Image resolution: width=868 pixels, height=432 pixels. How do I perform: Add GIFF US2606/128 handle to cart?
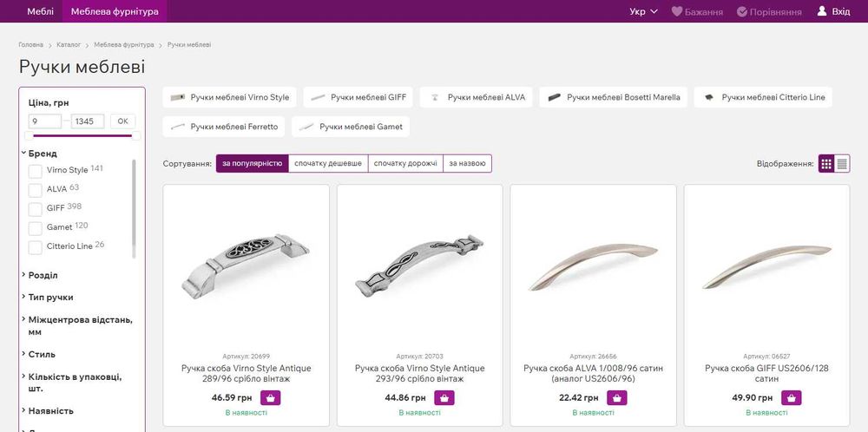[791, 398]
